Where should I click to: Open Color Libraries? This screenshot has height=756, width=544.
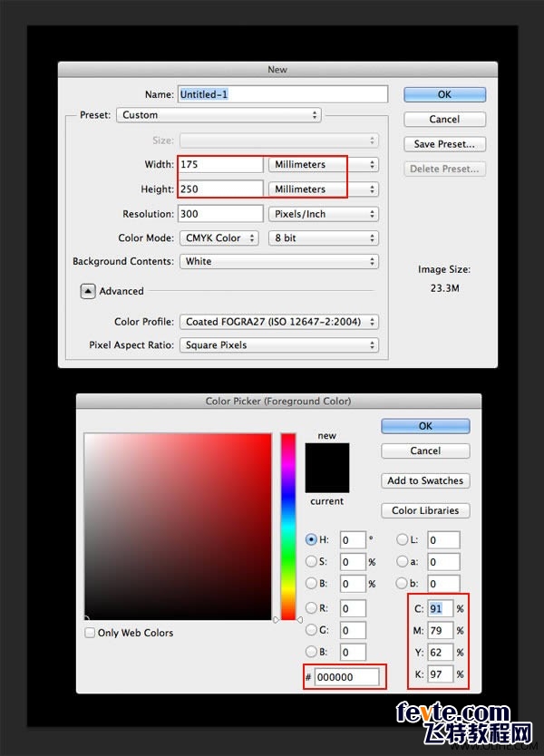(x=425, y=510)
